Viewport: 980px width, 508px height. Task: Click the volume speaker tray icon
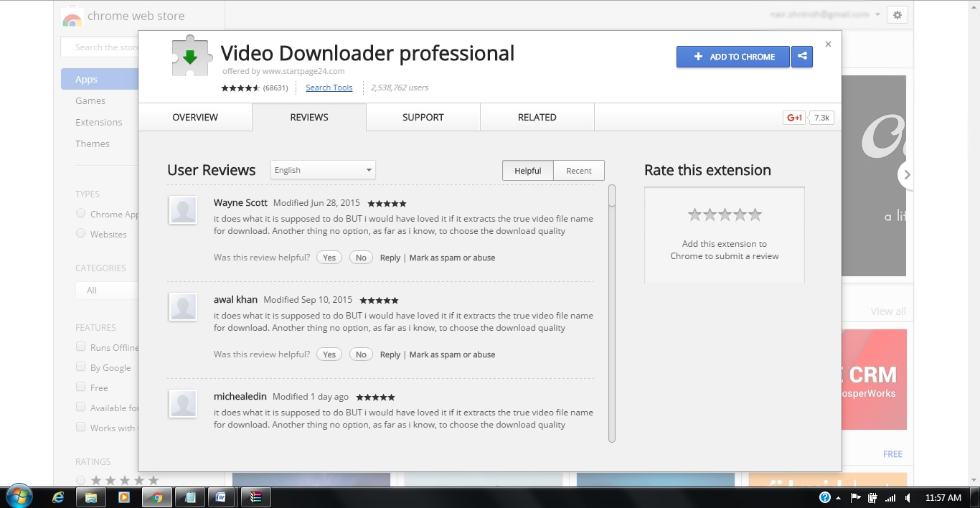pos(908,497)
